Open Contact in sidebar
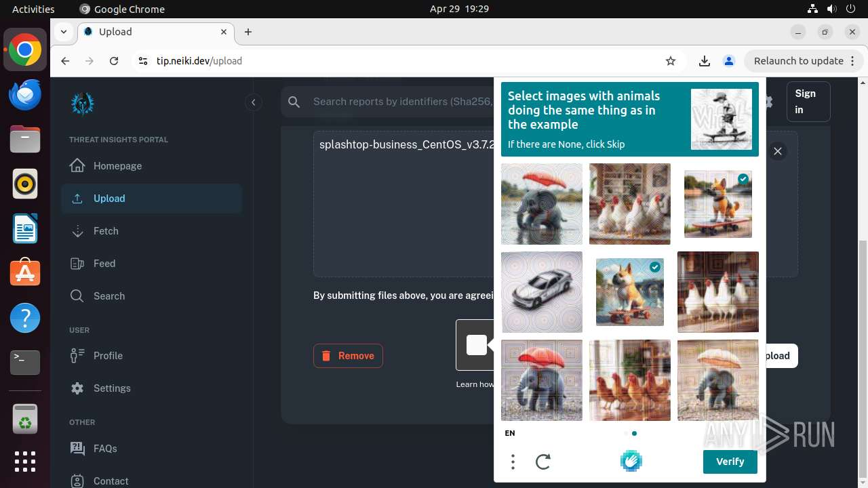868x488 pixels. point(151,481)
